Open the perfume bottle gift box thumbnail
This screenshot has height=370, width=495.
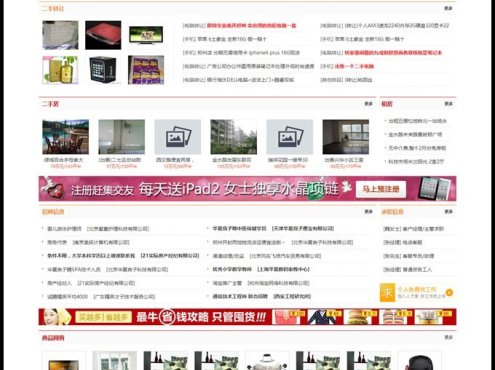pyautogui.click(x=60, y=70)
